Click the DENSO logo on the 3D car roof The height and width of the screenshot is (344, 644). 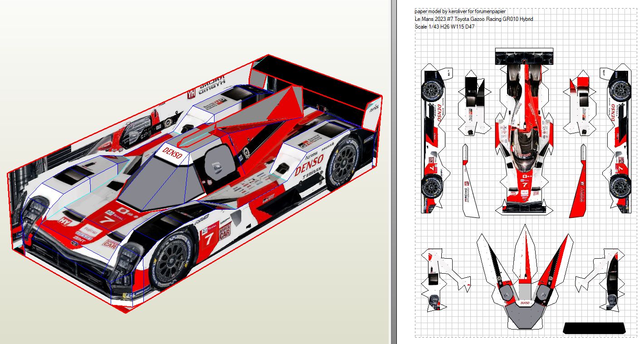(172, 154)
